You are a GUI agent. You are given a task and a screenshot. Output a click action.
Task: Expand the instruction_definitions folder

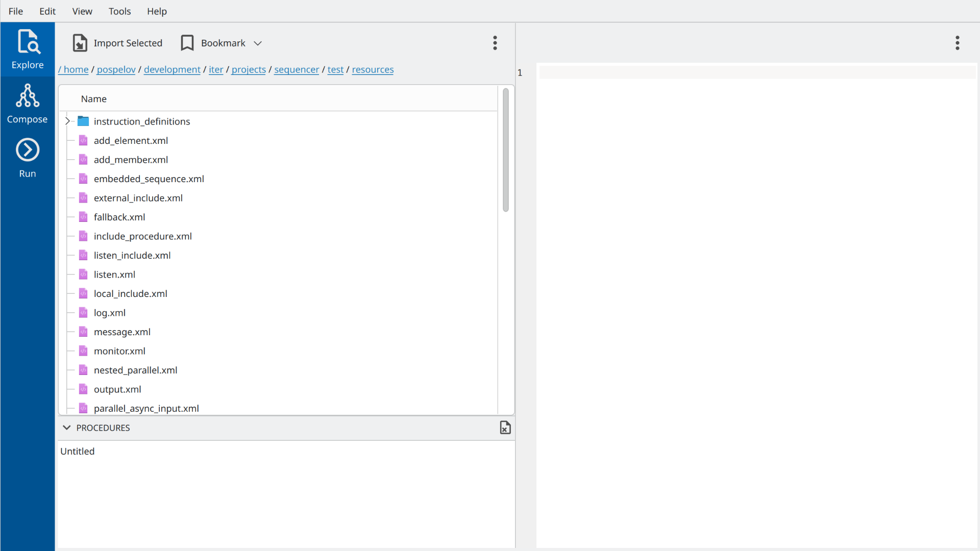67,121
